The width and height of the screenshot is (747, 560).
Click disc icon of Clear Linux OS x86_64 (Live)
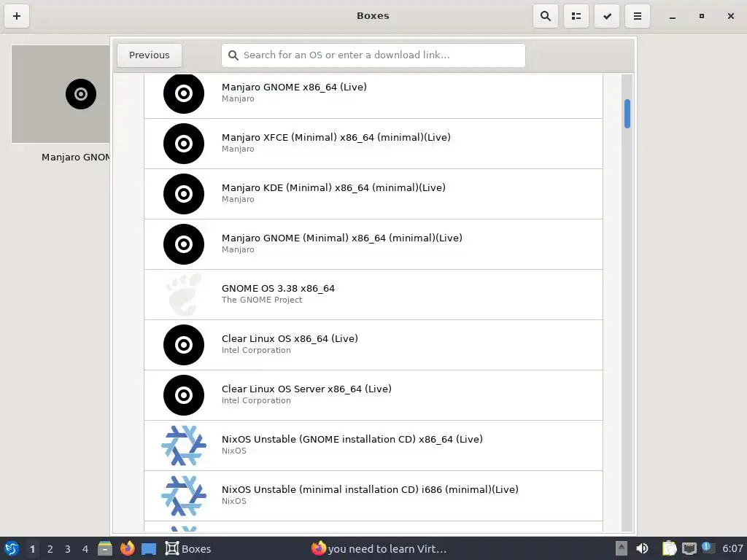pyautogui.click(x=184, y=345)
